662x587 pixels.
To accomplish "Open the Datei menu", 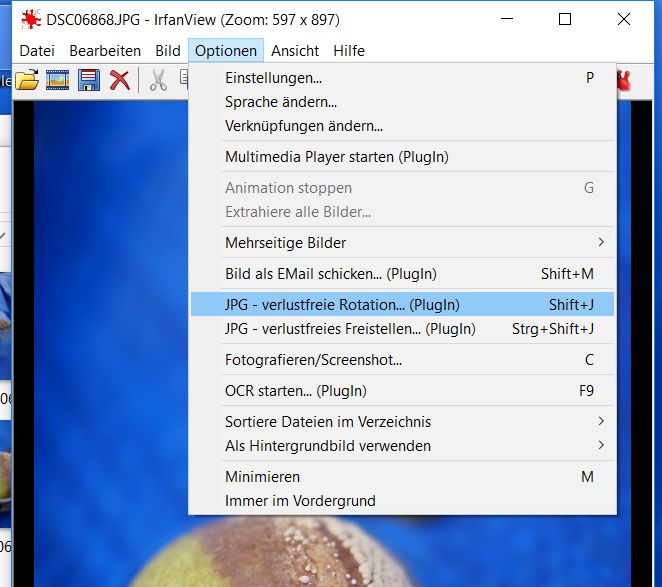I will (x=37, y=51).
